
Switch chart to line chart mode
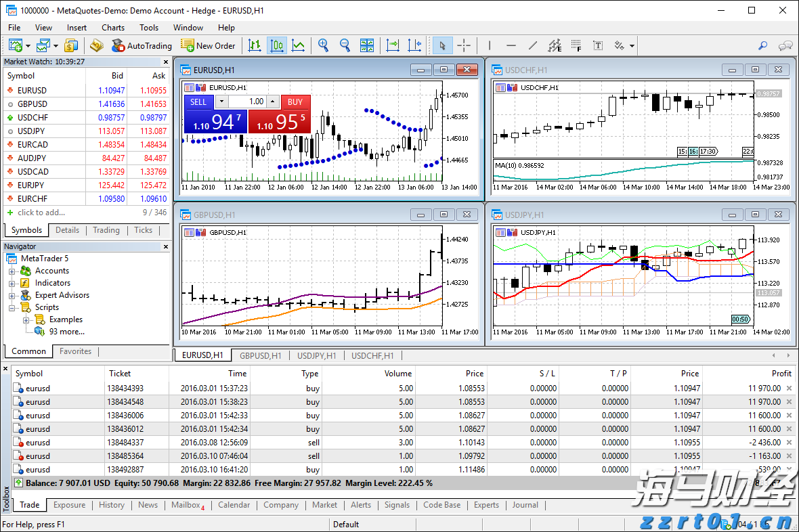(298, 45)
